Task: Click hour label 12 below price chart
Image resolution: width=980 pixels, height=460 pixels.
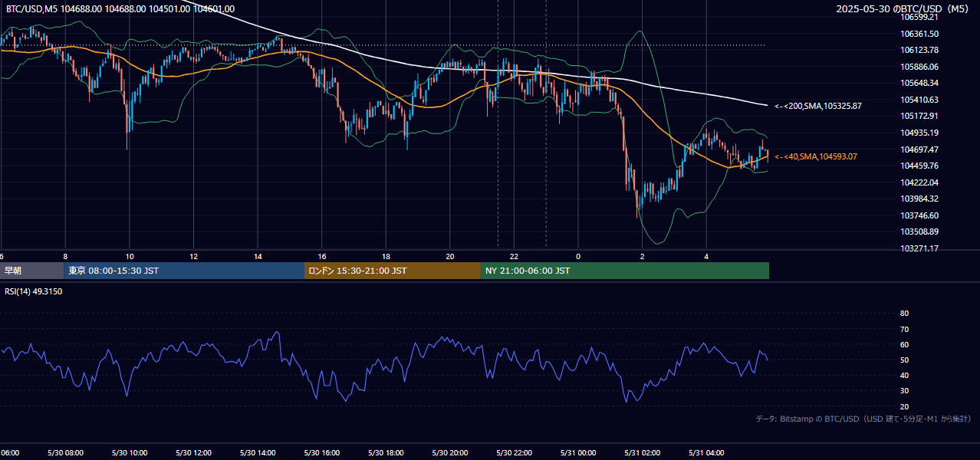Action: [x=194, y=257]
